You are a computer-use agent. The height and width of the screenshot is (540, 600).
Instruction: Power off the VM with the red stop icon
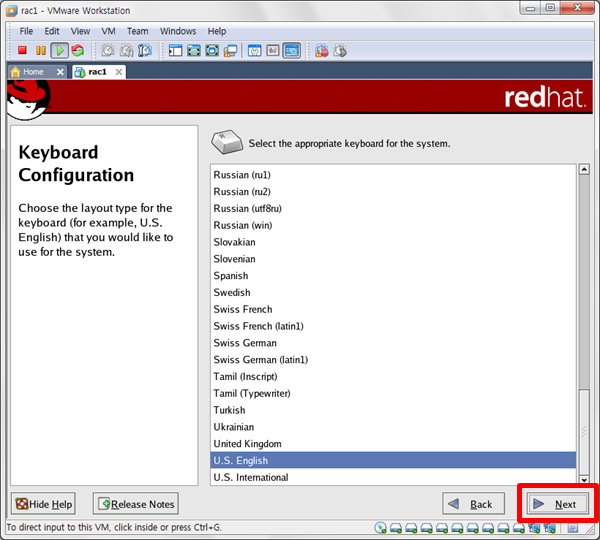[22, 51]
